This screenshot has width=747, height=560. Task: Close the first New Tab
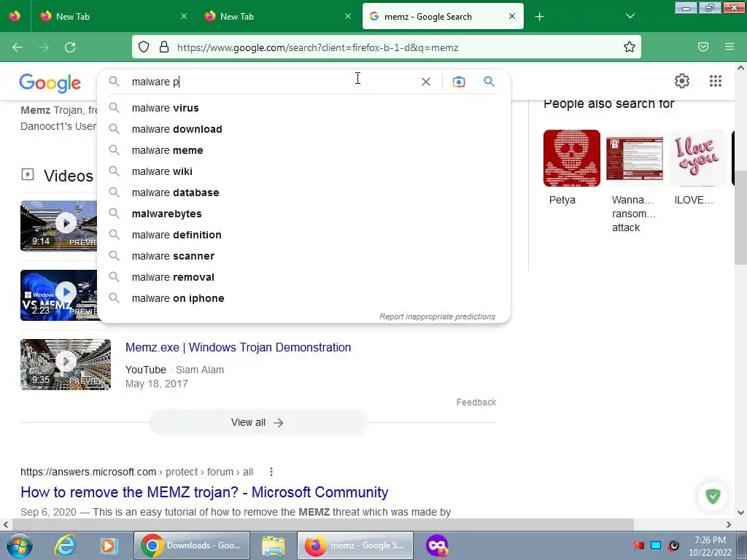tap(184, 16)
